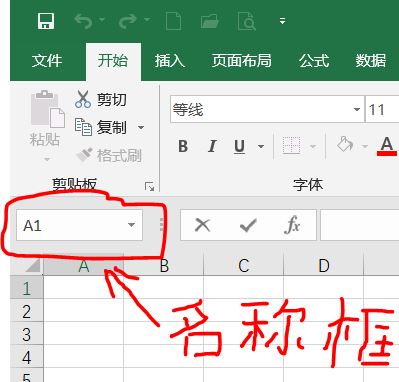
Task: Click the Borders grid icon
Action: tap(291, 146)
